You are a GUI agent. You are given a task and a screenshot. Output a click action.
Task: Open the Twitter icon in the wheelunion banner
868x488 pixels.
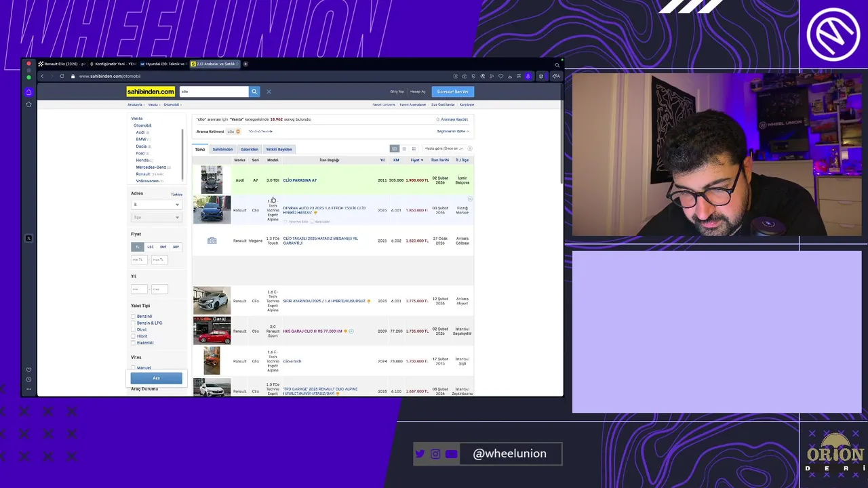[x=420, y=454]
